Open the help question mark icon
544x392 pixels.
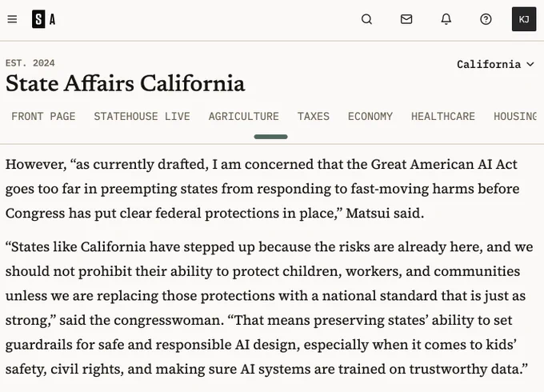[x=486, y=19]
